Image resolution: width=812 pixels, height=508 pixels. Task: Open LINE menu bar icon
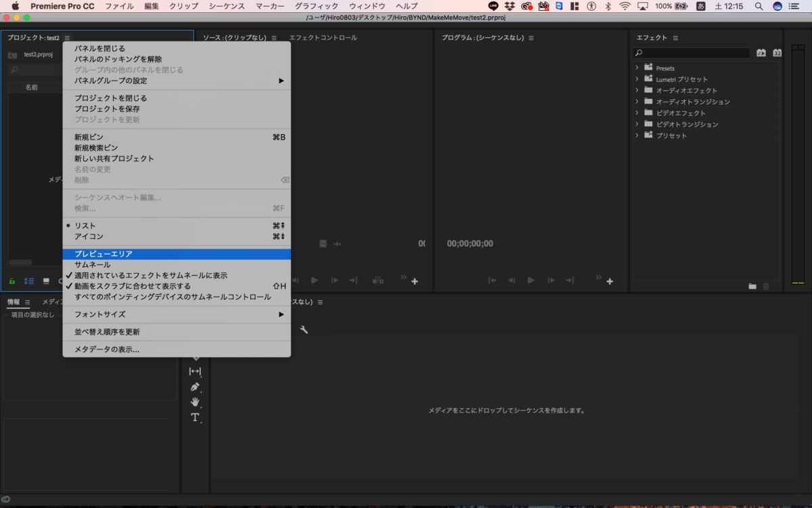click(x=493, y=6)
